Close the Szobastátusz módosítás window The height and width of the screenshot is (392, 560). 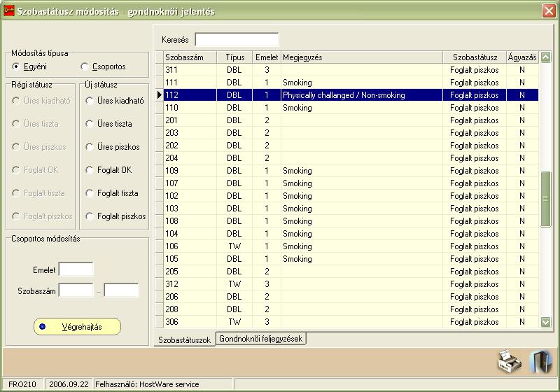[x=549, y=11]
